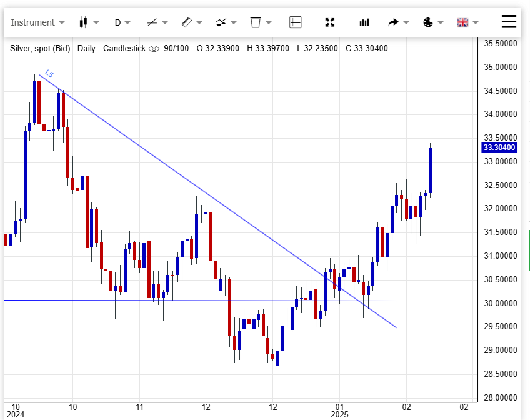Click the 11 date axis label
Image resolution: width=530 pixels, height=420 pixels.
139,407
